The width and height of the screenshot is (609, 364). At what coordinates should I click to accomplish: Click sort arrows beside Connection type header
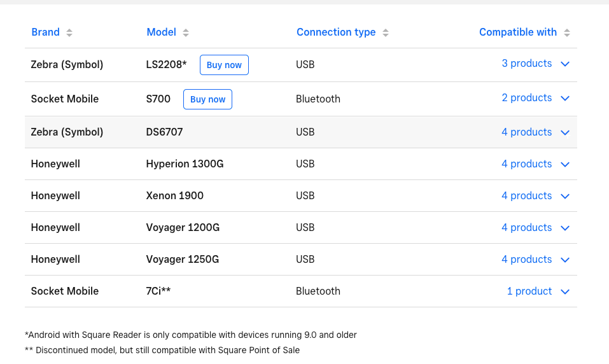click(386, 32)
